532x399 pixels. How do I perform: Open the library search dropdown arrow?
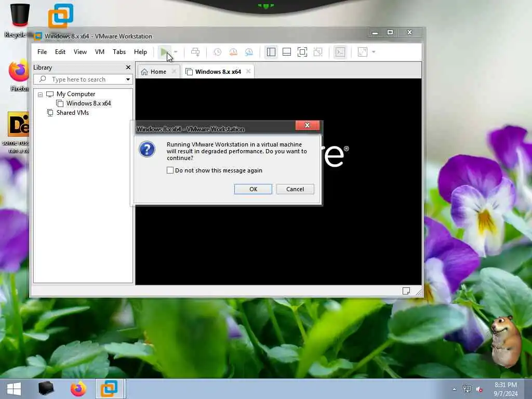(x=128, y=79)
